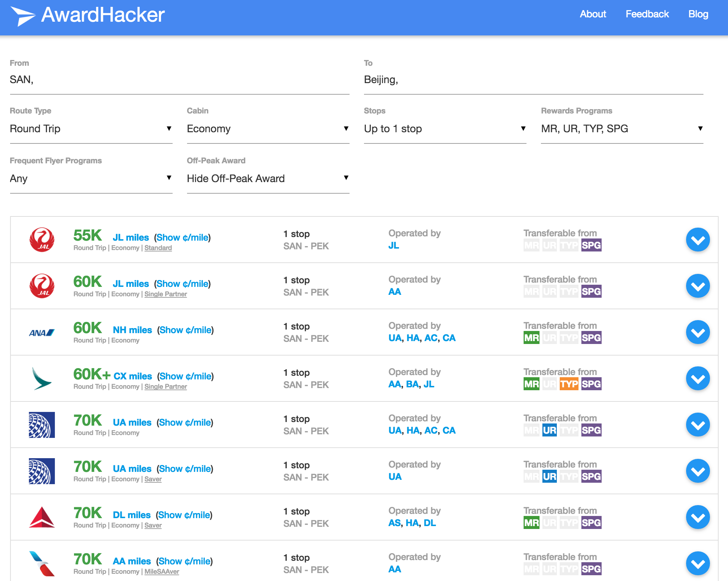Click the Standard award link

158,248
